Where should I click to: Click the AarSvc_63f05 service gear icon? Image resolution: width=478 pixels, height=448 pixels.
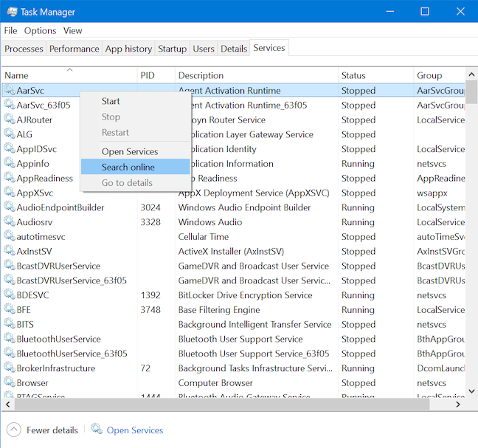click(10, 105)
